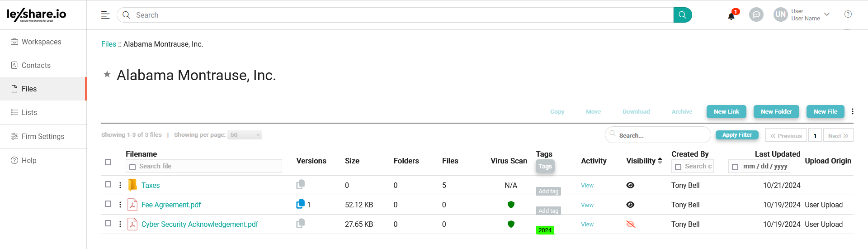Open Firm Settings in the sidebar

[43, 136]
